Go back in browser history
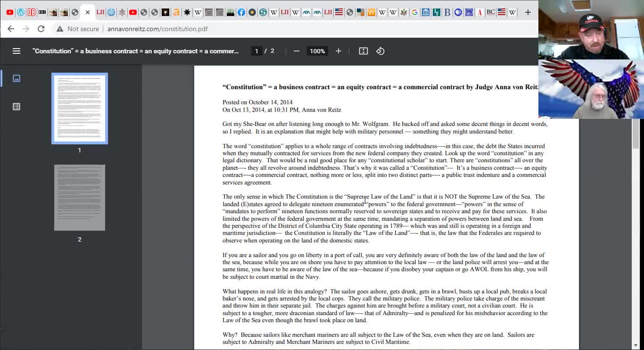Image resolution: width=644 pixels, height=350 pixels. tap(11, 29)
